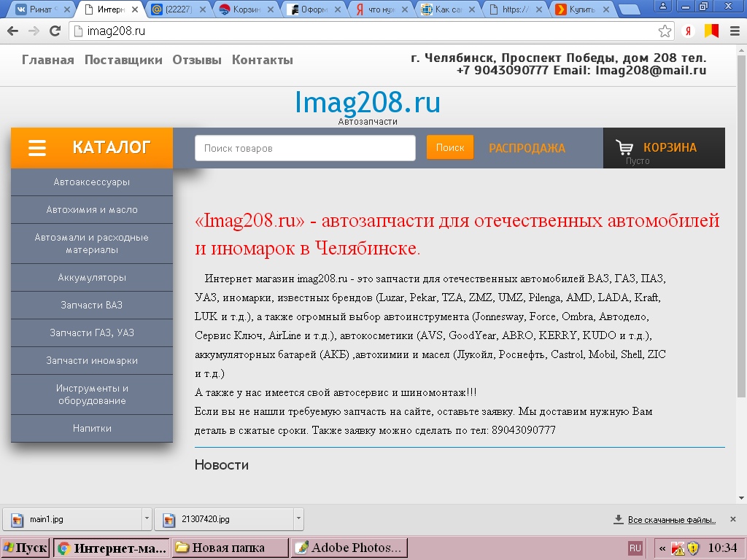Reload the page with the refresh icon
Screen dimensions: 747x560
tap(55, 31)
